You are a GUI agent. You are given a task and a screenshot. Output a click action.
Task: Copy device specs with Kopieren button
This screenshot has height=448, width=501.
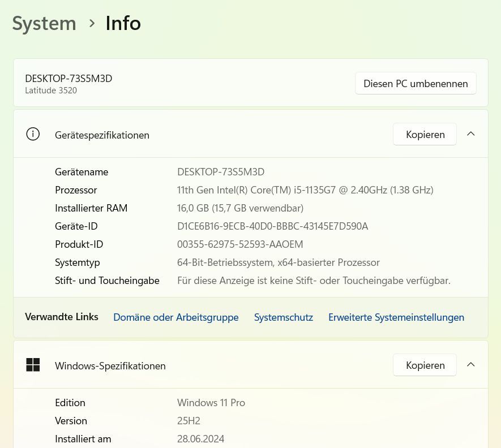click(x=425, y=134)
